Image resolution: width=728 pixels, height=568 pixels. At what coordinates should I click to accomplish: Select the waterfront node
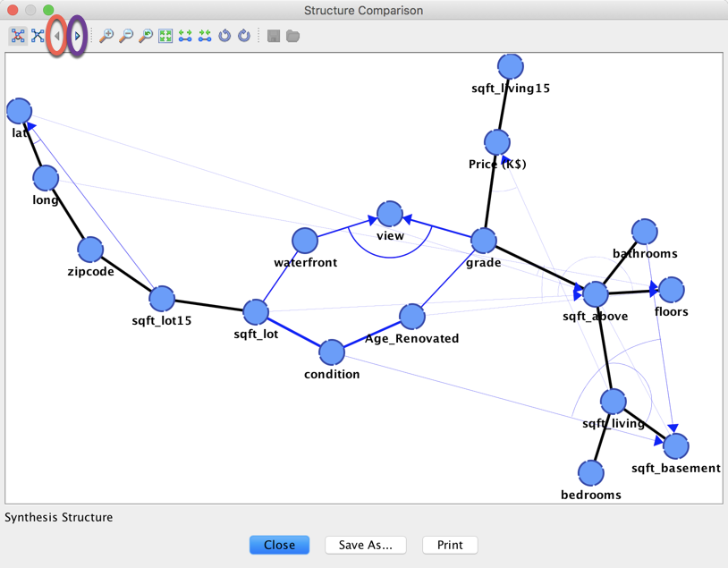(305, 240)
